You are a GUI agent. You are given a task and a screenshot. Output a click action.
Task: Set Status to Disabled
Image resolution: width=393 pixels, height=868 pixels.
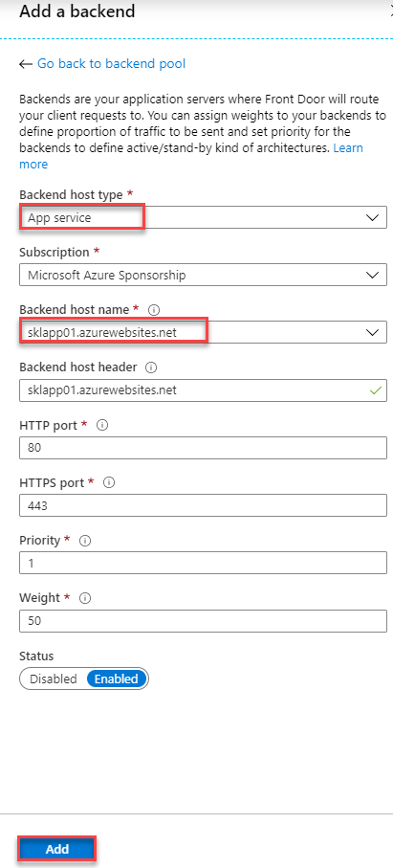click(53, 679)
